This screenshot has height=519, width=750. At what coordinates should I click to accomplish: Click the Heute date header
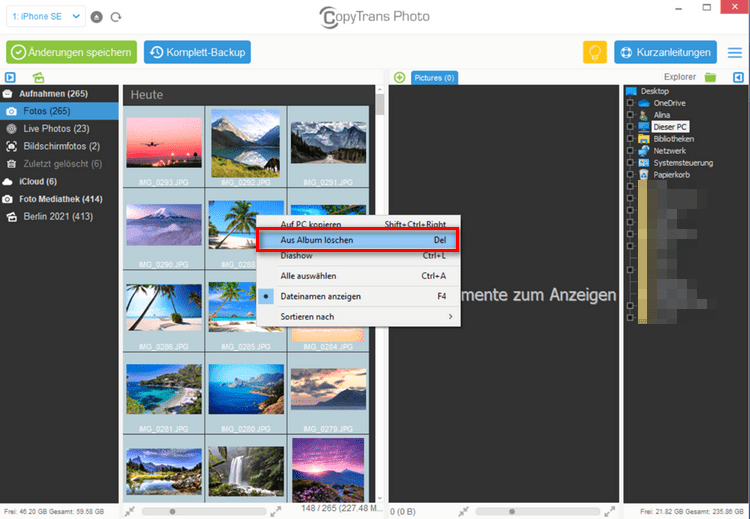147,95
